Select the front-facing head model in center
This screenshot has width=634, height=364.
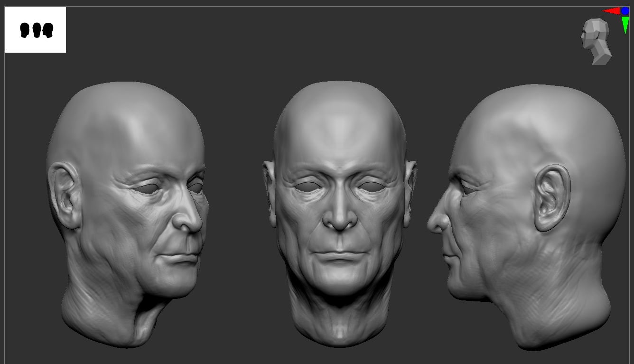(x=339, y=213)
